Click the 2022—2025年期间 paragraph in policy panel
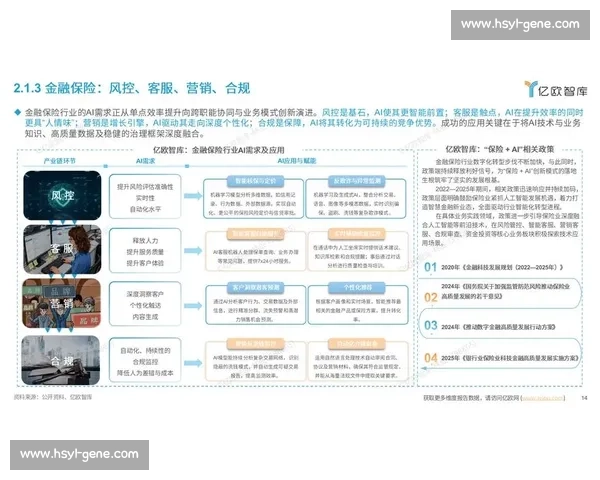Screen dimensions: 600x480 coord(500,198)
